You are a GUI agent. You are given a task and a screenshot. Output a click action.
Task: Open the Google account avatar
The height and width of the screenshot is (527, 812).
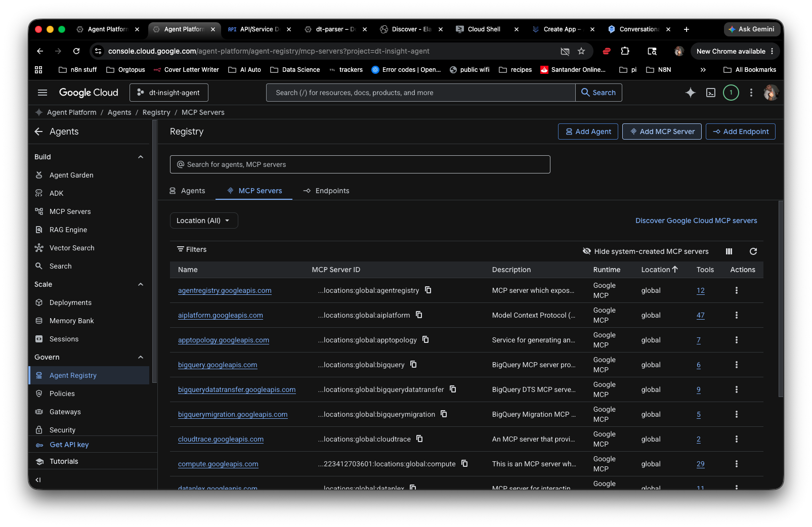click(771, 93)
